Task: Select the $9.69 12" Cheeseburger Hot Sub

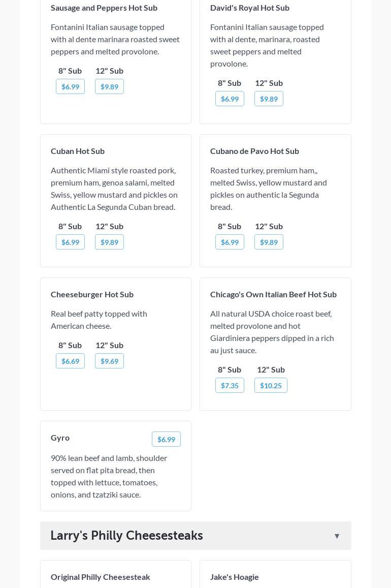Action: pos(109,361)
